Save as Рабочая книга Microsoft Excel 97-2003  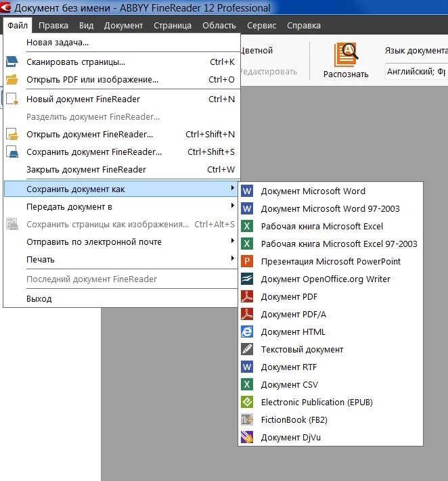[330, 244]
